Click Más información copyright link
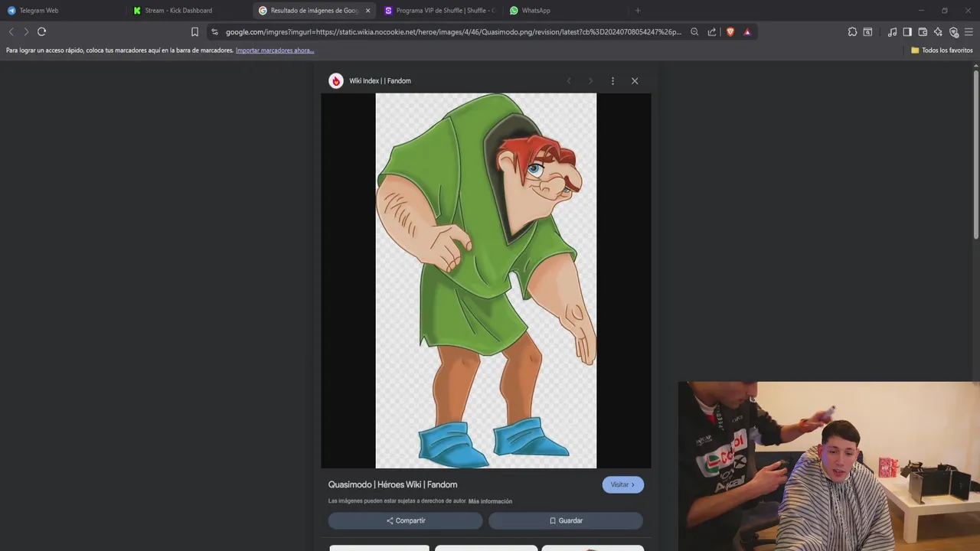 [490, 501]
